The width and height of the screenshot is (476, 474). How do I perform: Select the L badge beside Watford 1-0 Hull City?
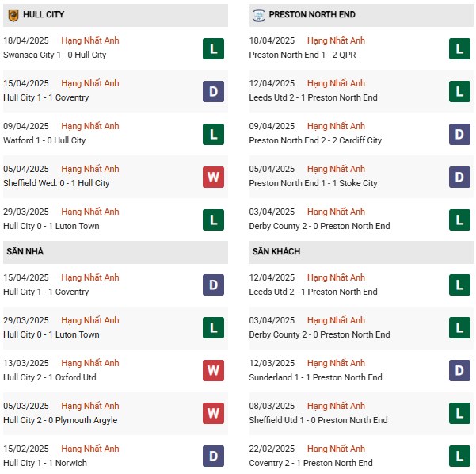213,134
